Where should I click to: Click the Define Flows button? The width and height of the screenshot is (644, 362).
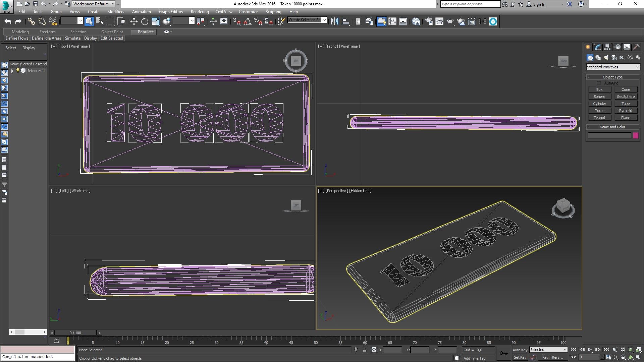tap(17, 38)
